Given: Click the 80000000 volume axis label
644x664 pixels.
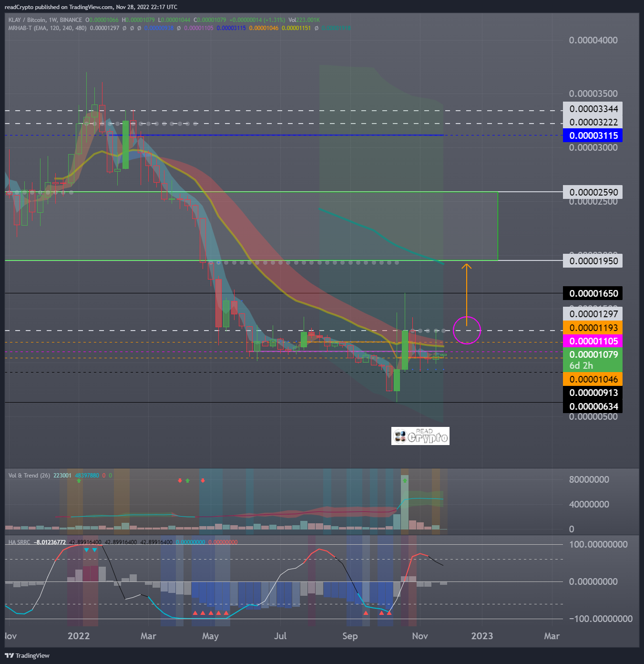Looking at the screenshot, I should point(589,479).
